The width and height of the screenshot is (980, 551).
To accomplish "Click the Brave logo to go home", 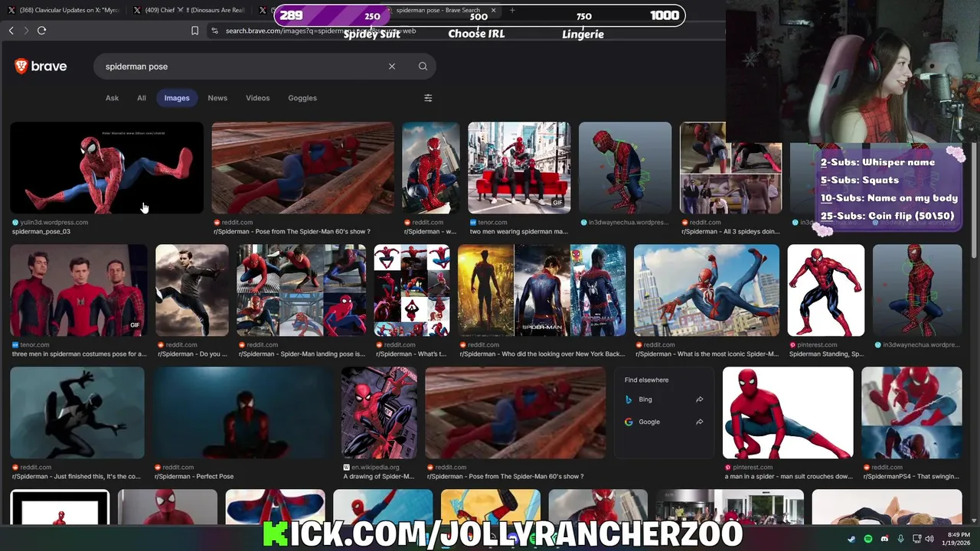I will tap(41, 67).
